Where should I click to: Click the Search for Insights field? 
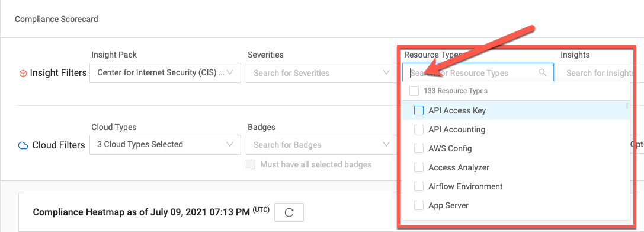[x=601, y=73]
